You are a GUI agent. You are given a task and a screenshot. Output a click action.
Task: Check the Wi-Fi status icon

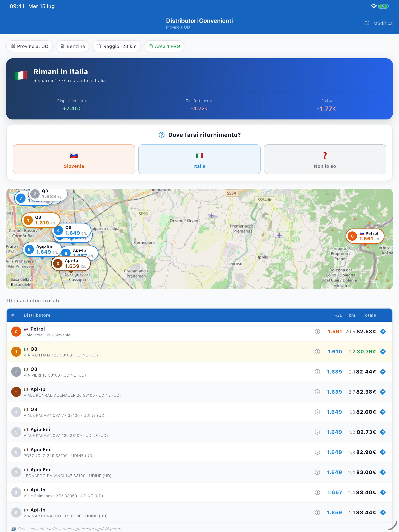[373, 6]
